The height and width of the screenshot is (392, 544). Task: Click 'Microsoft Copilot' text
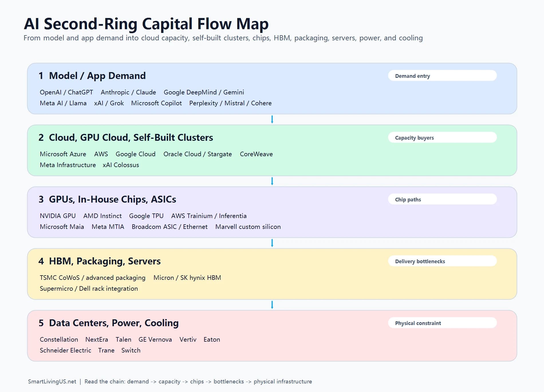156,103
